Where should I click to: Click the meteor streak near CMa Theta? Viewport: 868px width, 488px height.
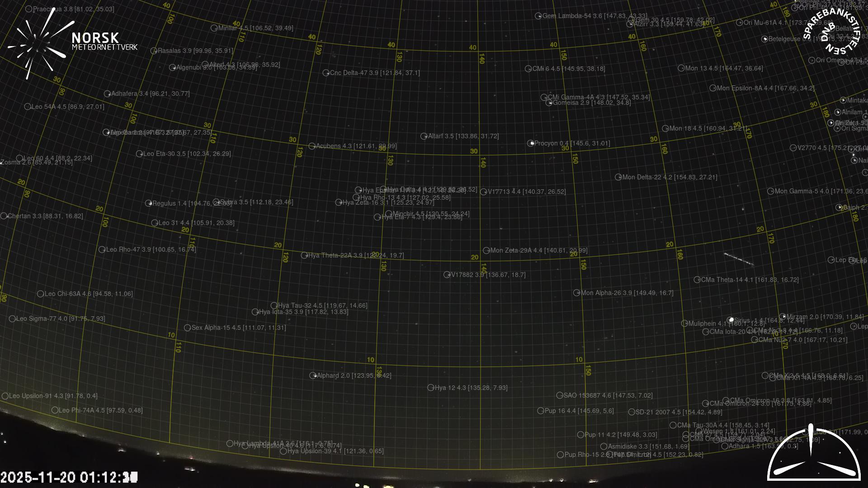tap(739, 259)
